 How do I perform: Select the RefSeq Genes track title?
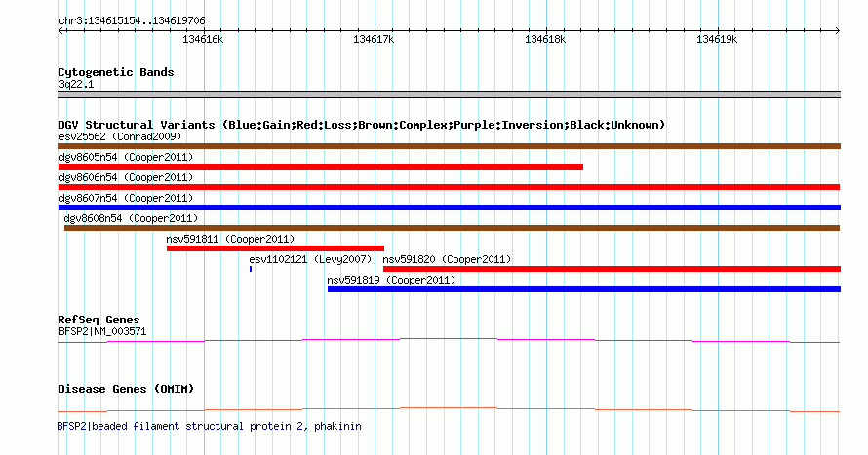(99, 320)
